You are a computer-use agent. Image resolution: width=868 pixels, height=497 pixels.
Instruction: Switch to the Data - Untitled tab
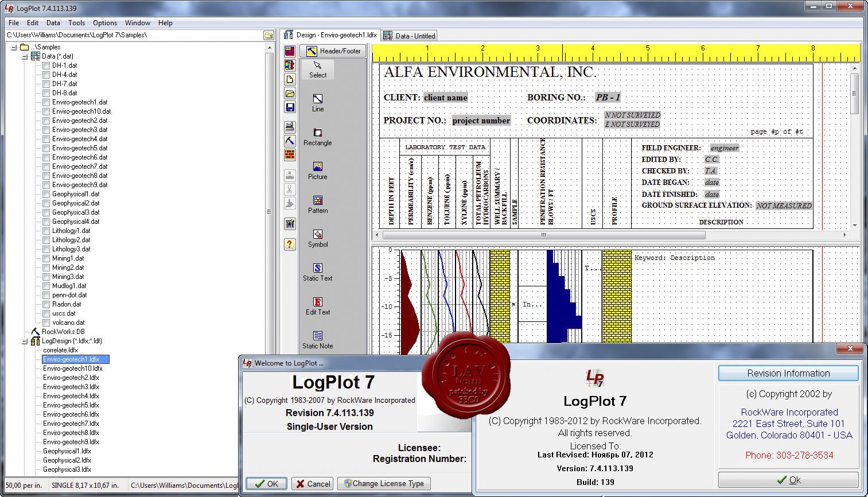(410, 36)
